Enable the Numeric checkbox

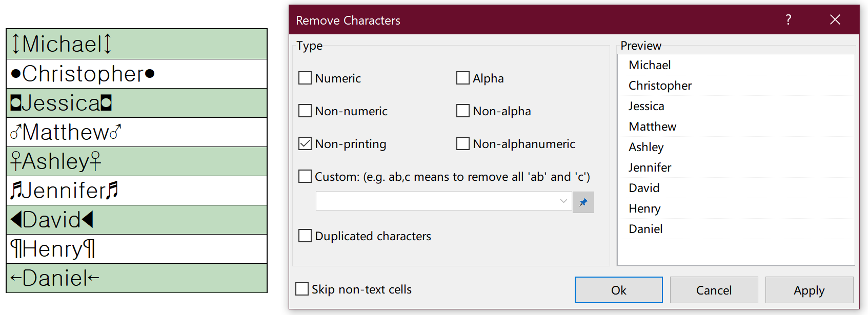(305, 78)
